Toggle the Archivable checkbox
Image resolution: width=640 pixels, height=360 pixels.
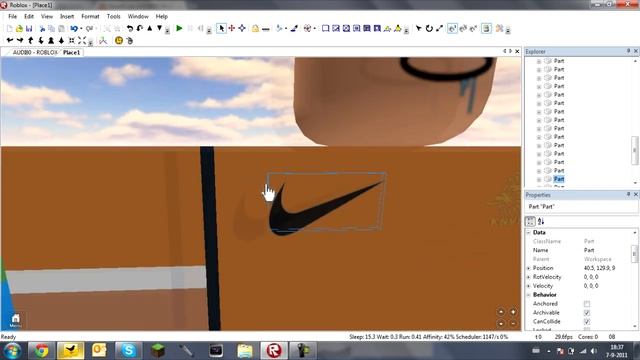tap(587, 313)
